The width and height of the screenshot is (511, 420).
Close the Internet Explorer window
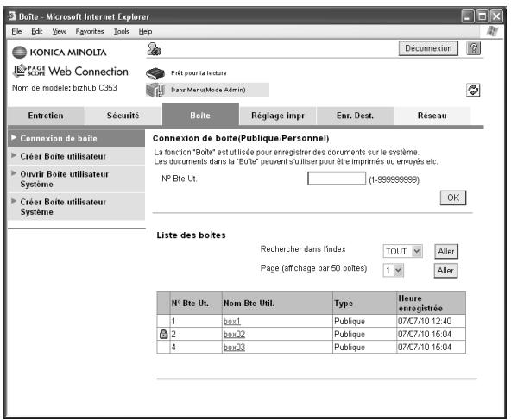pyautogui.click(x=496, y=16)
